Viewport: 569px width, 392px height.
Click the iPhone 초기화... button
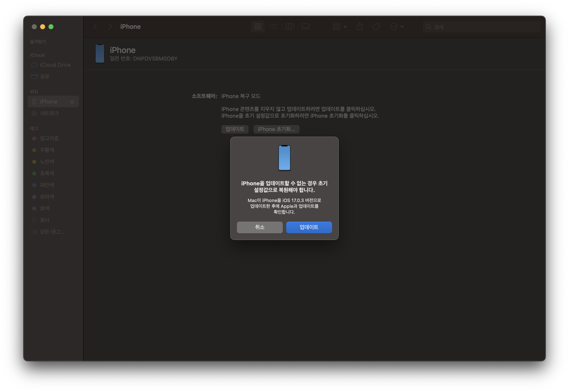[x=276, y=129]
